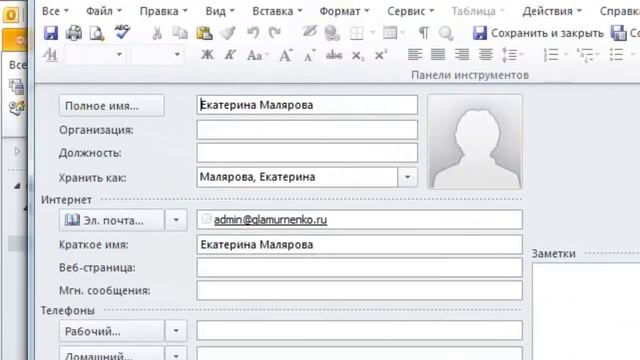Click the Мгн. сообщения input field
The height and width of the screenshot is (360, 640).
(x=359, y=290)
